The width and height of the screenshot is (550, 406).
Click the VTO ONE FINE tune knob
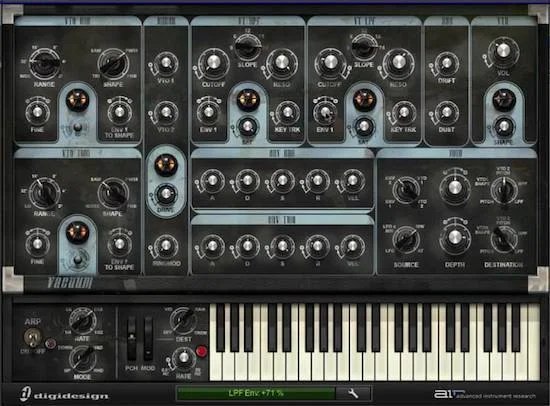(37, 112)
